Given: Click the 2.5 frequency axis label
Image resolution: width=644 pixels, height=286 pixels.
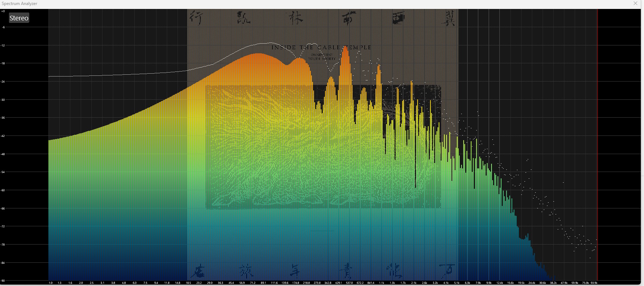Looking at the screenshot, I should coord(92,283).
